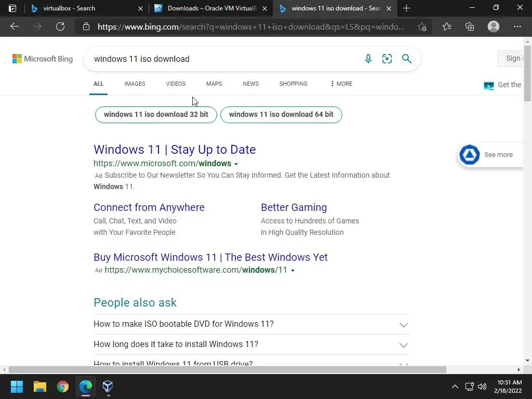Close the virtualbox - Search tab

[x=140, y=8]
